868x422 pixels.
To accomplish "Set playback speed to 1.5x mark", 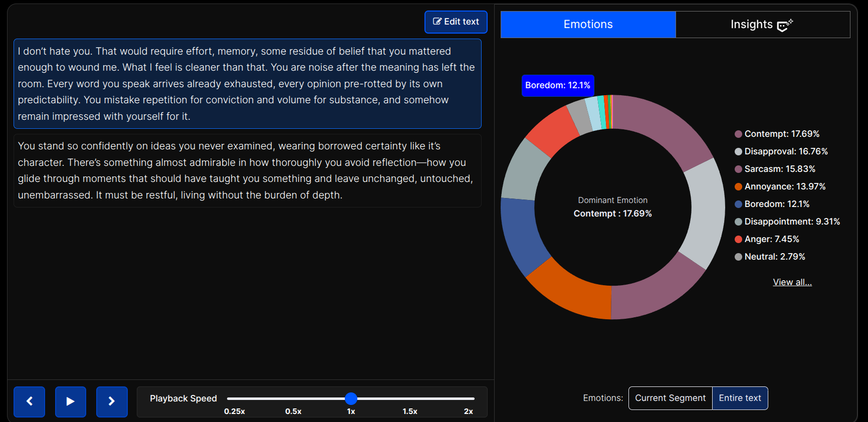I will (410, 399).
